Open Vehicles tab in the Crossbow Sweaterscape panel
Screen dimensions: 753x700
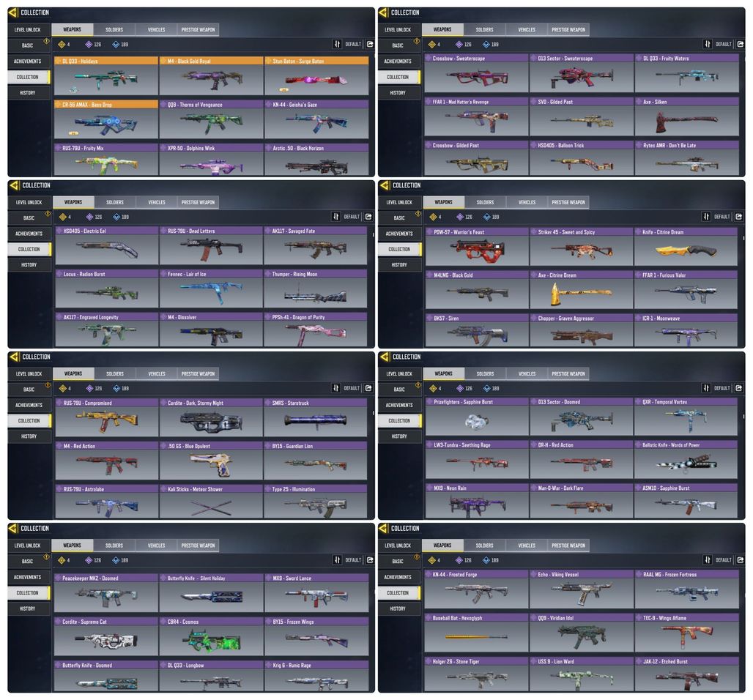tap(527, 30)
